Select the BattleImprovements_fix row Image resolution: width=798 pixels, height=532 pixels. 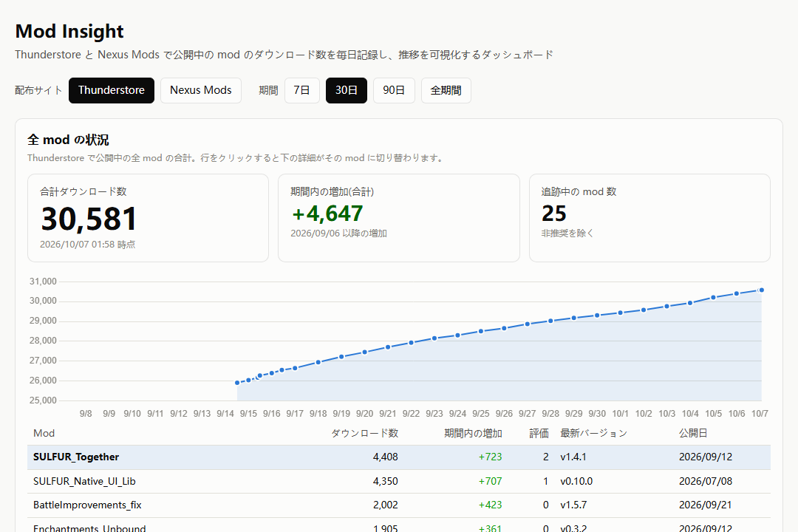pyautogui.click(x=399, y=505)
